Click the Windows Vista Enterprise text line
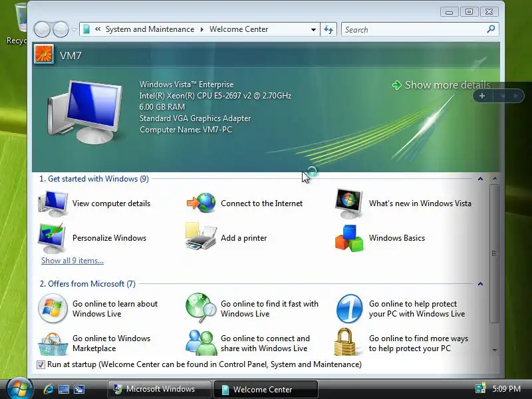The image size is (532, 399). pos(186,84)
